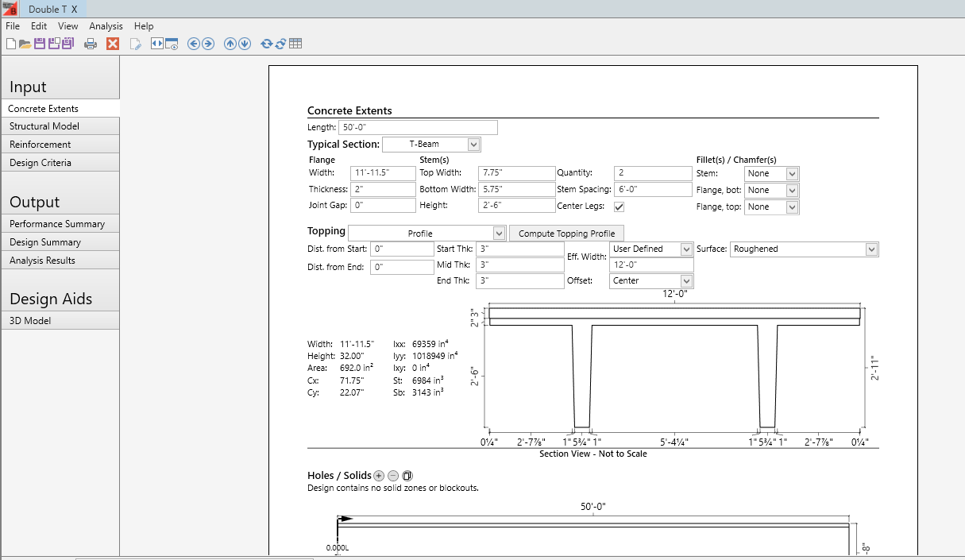
Task: Open an existing file from the toolbar
Action: (23, 43)
